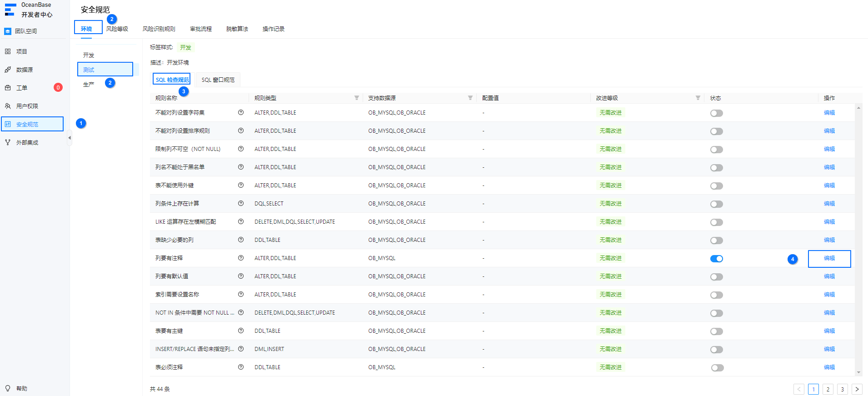Open the 改进等级 column filter

698,98
